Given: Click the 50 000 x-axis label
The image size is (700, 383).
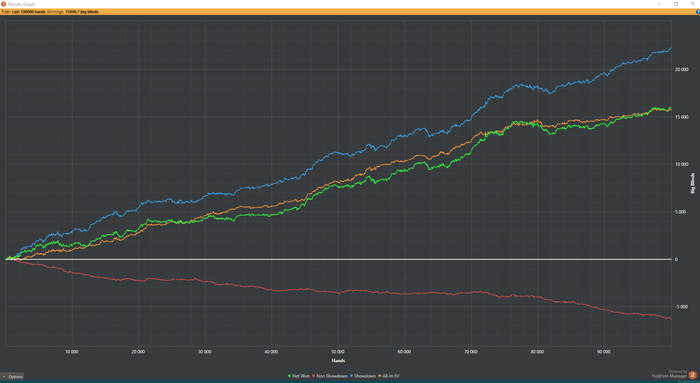Looking at the screenshot, I should click(x=338, y=352).
